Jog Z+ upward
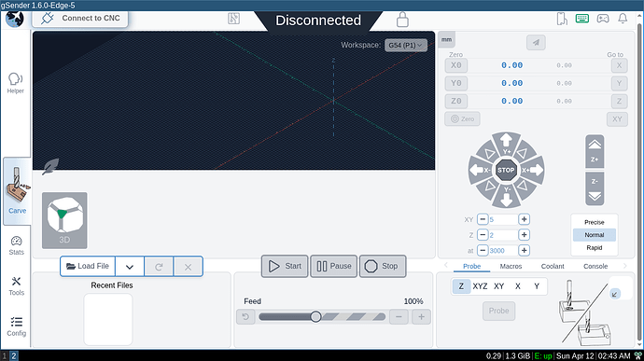The width and height of the screenshot is (644, 361). click(595, 151)
